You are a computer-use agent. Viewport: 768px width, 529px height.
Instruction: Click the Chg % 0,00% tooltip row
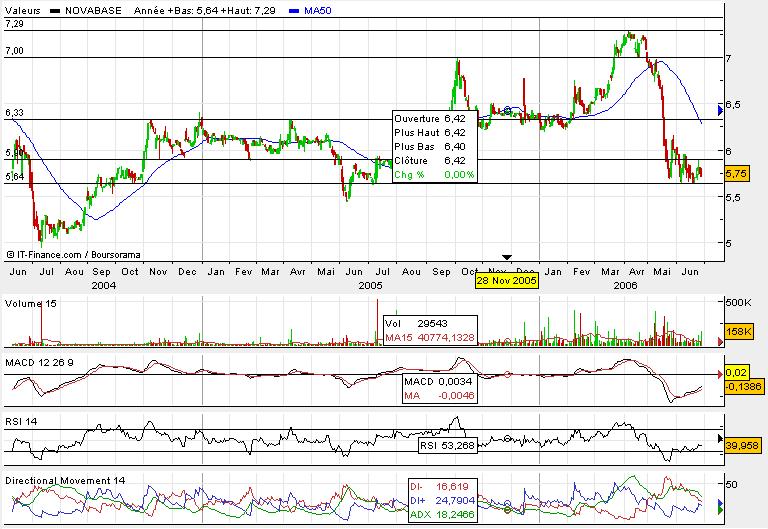pyautogui.click(x=434, y=174)
